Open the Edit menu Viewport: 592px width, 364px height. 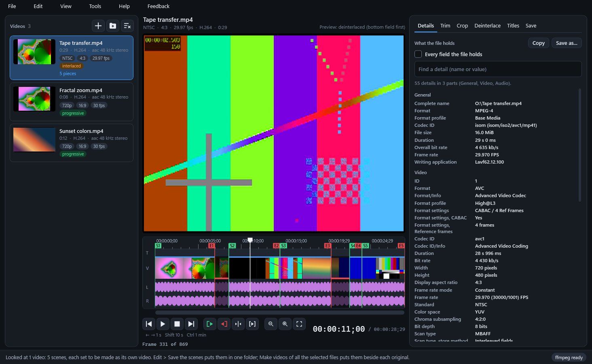click(38, 6)
